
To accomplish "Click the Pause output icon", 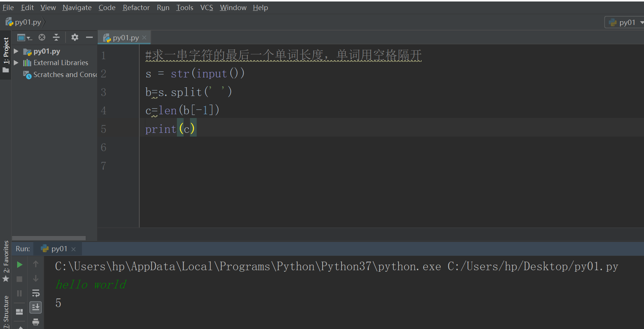I will [20, 293].
